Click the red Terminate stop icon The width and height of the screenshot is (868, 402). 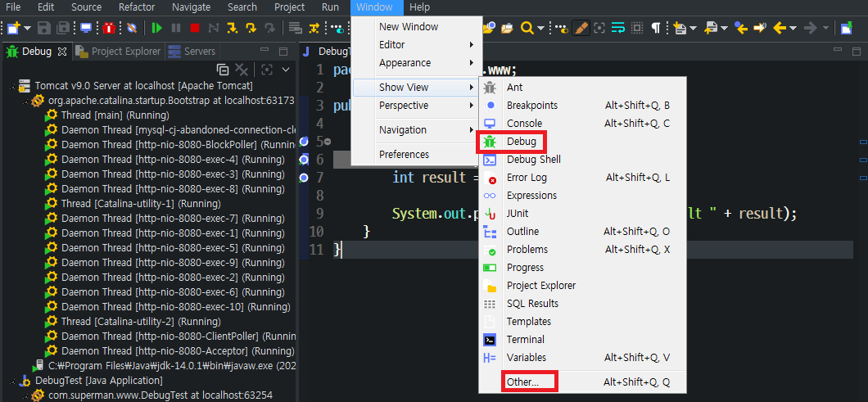194,28
